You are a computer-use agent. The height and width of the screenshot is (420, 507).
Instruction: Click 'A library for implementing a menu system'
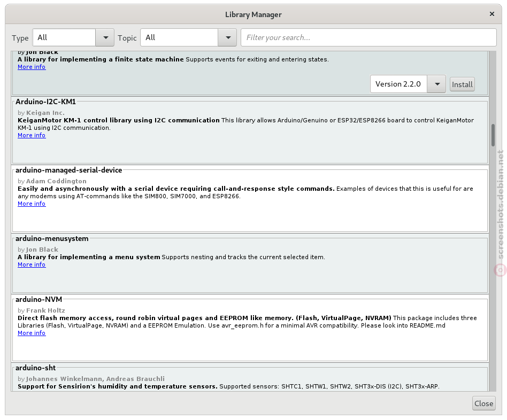tap(89, 257)
